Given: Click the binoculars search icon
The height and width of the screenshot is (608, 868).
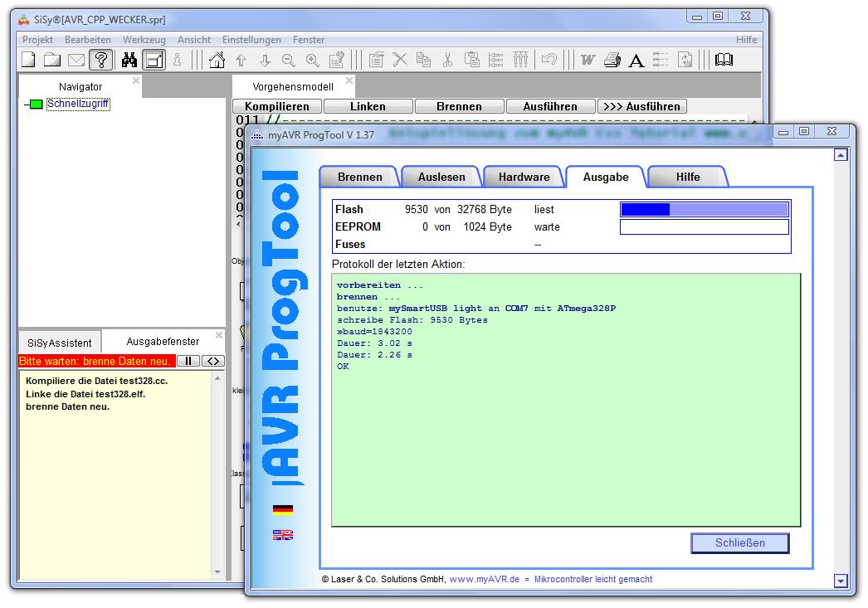Looking at the screenshot, I should click(129, 60).
